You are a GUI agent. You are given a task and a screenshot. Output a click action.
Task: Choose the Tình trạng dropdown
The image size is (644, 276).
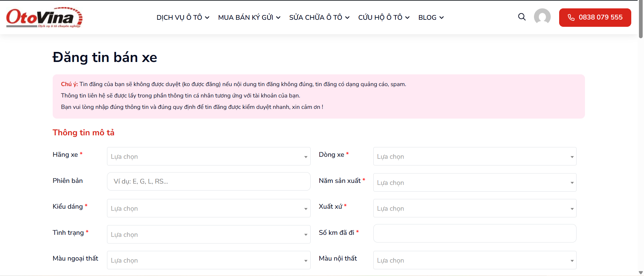[x=208, y=234]
